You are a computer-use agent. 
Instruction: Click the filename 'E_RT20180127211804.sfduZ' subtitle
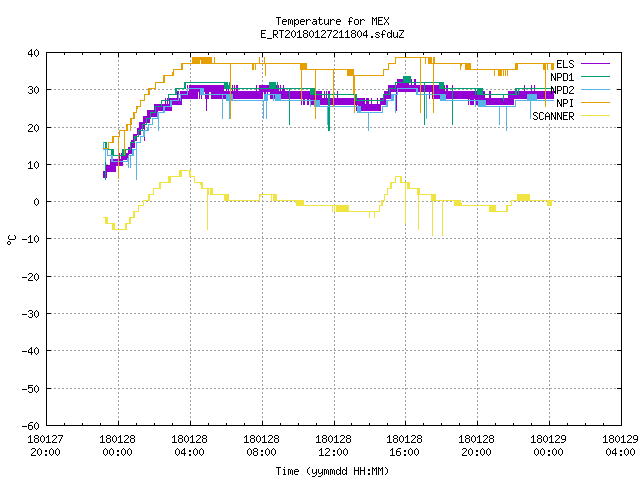click(332, 34)
